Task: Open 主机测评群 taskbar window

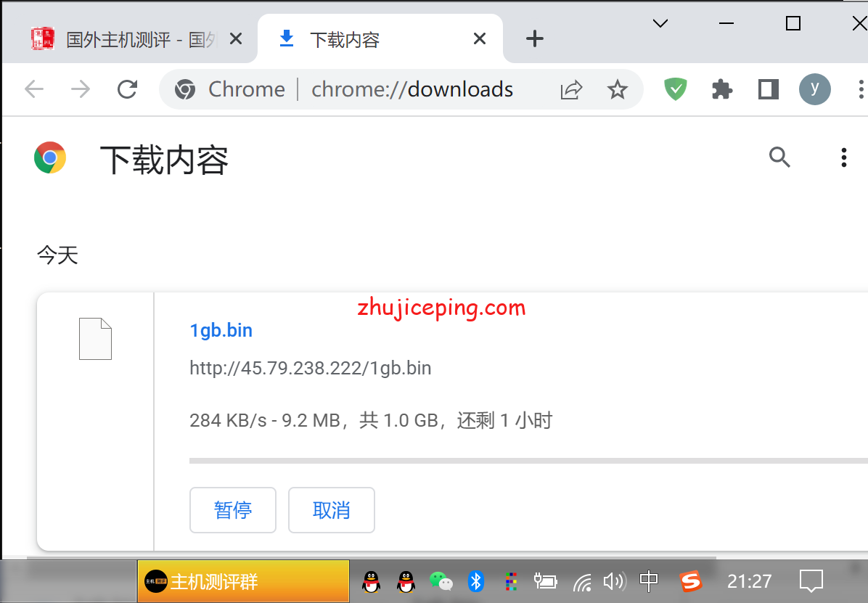Action: (244, 581)
